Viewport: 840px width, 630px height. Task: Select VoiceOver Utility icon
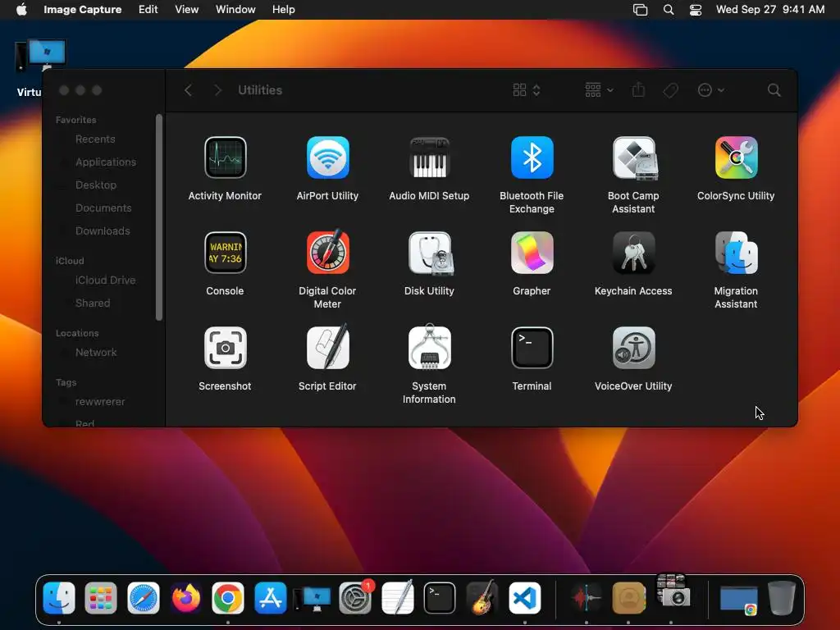(x=634, y=348)
